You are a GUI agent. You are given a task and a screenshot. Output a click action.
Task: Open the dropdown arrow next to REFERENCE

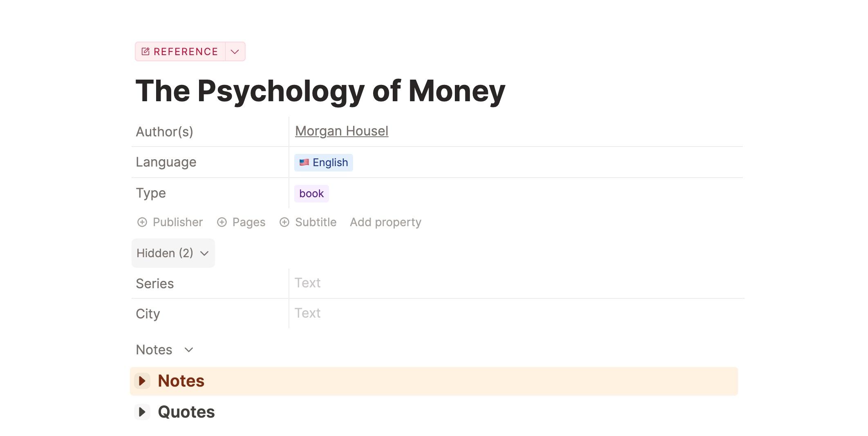click(235, 51)
